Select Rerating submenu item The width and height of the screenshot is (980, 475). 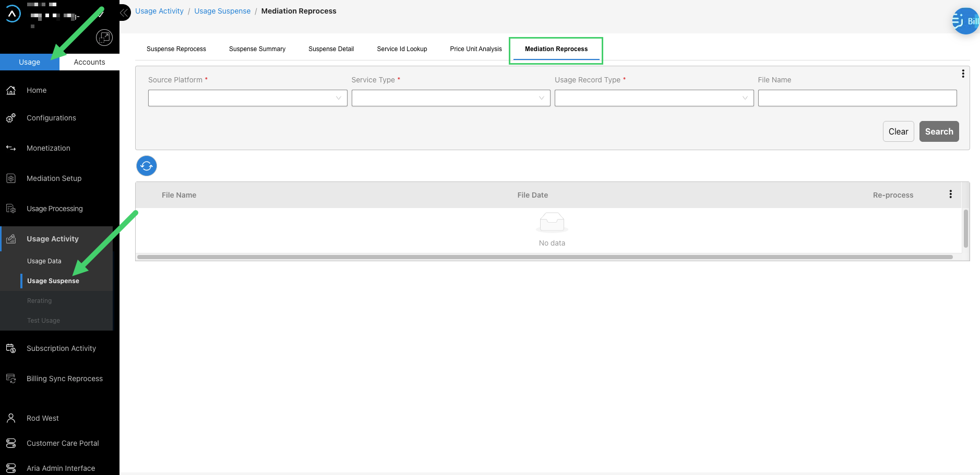pos(40,301)
